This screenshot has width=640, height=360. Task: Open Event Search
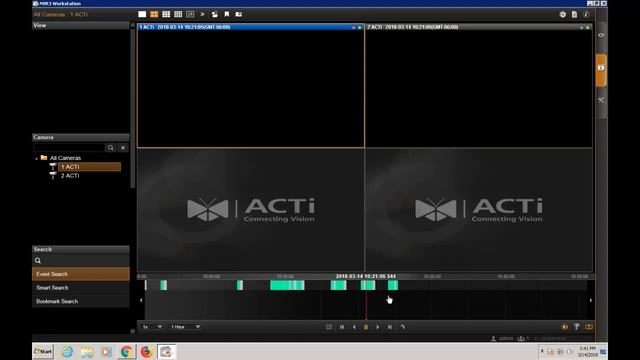(81, 274)
